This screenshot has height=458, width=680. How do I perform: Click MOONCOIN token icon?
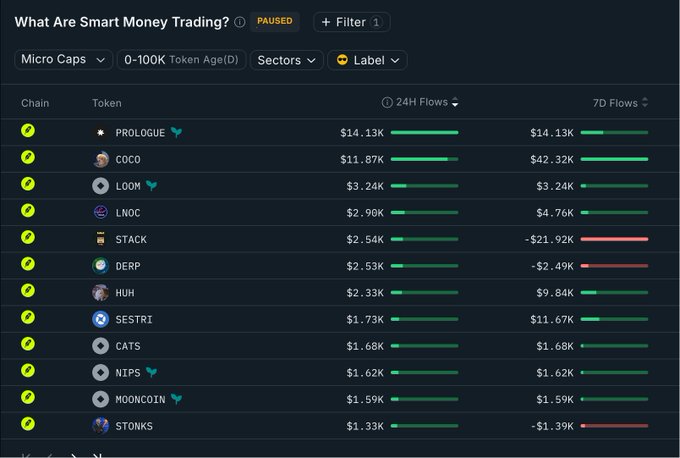pos(101,399)
